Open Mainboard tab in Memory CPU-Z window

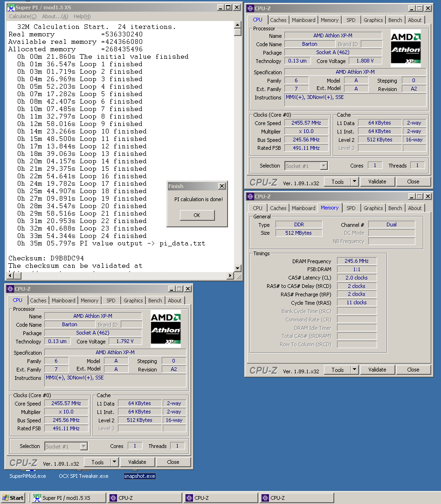pyautogui.click(x=303, y=208)
